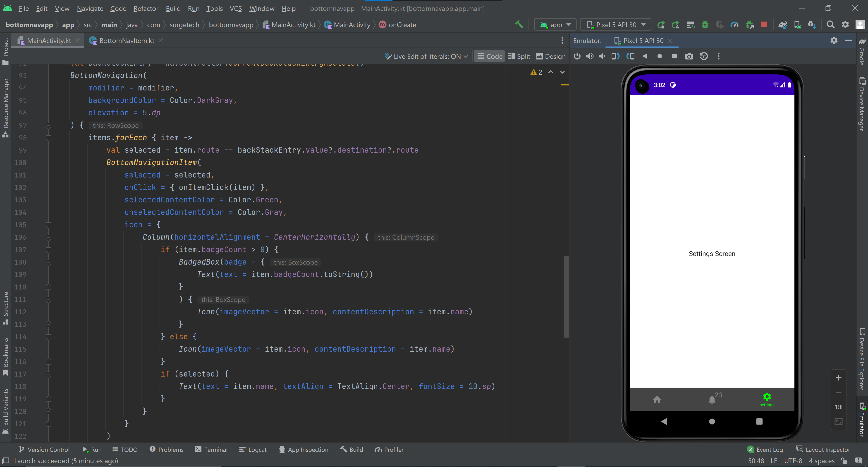Debug the app module
The image size is (868, 467).
[705, 24]
